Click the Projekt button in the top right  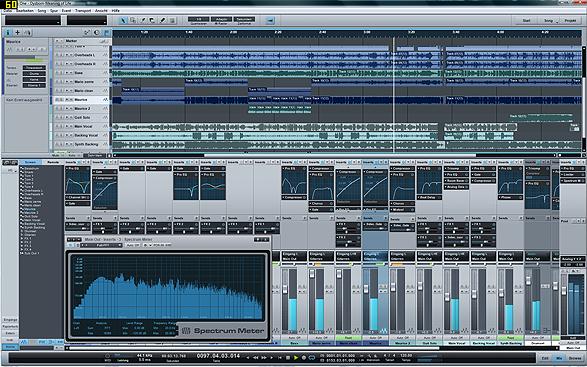[x=570, y=20]
